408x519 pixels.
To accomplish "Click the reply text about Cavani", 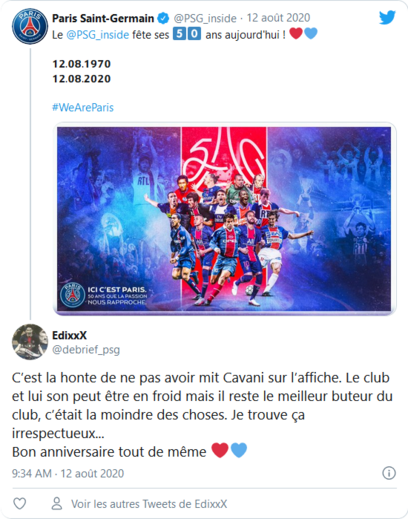I will click(202, 415).
